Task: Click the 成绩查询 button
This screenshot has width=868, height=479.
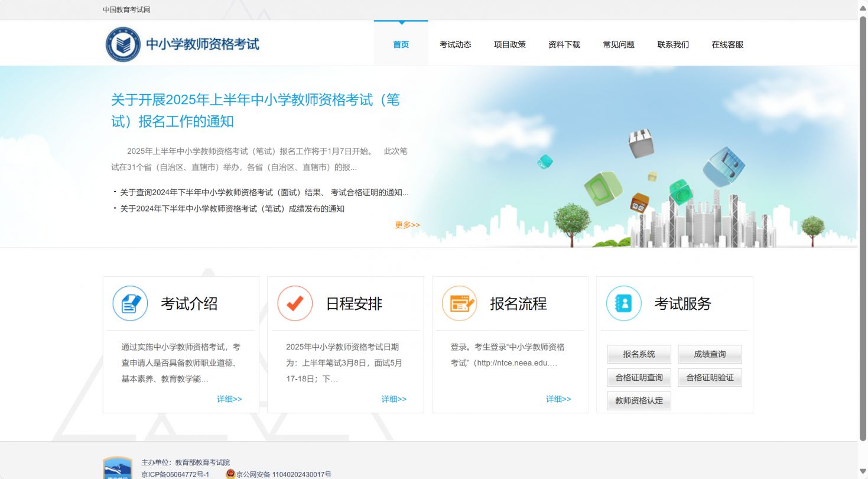Action: coord(710,354)
